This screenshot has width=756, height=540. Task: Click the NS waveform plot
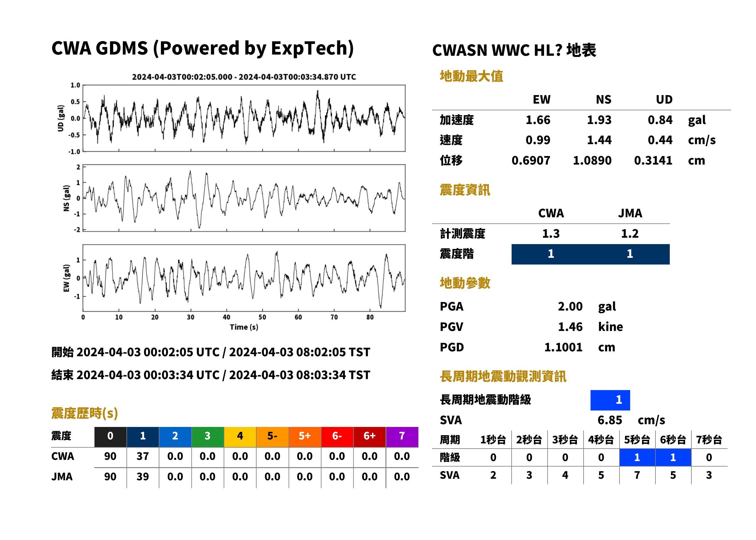click(x=244, y=198)
